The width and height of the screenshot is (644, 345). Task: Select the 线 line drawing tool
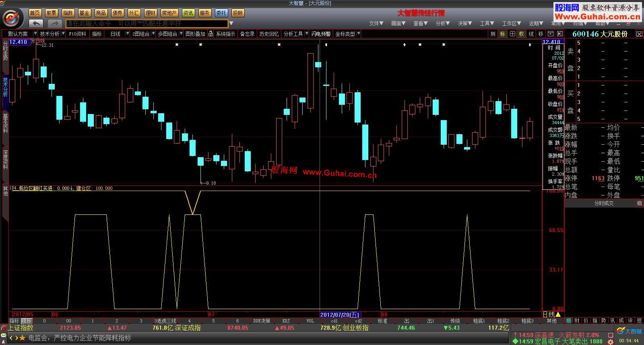tap(531, 34)
